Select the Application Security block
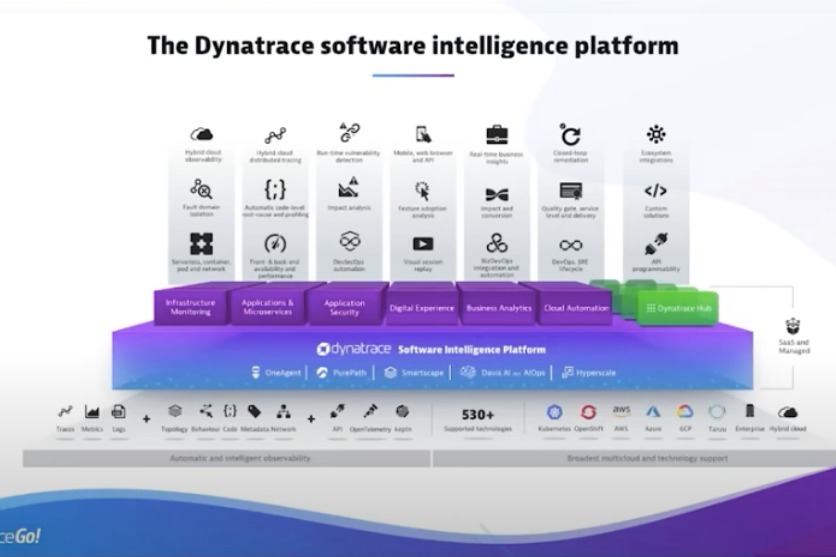The height and width of the screenshot is (557, 836). (344, 307)
